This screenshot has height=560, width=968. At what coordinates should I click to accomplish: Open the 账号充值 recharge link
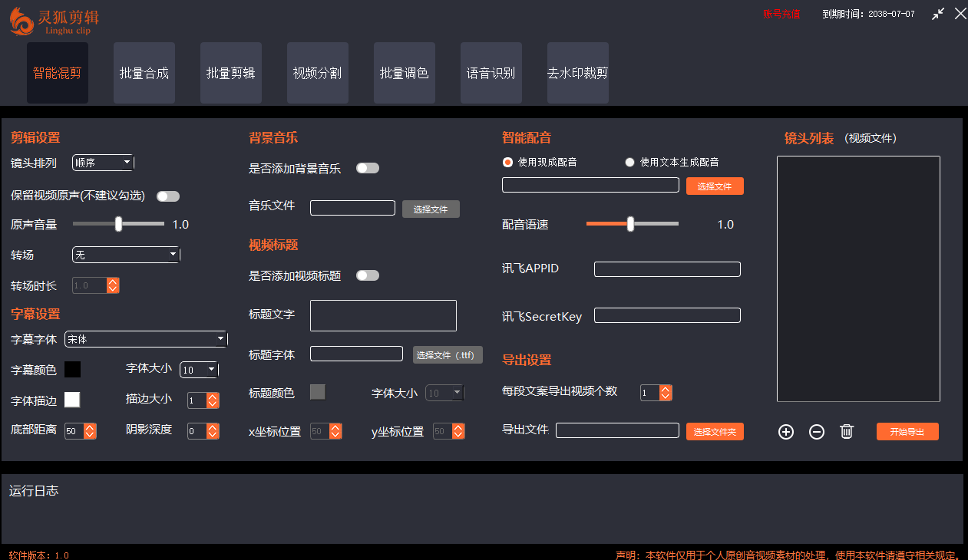click(x=781, y=13)
